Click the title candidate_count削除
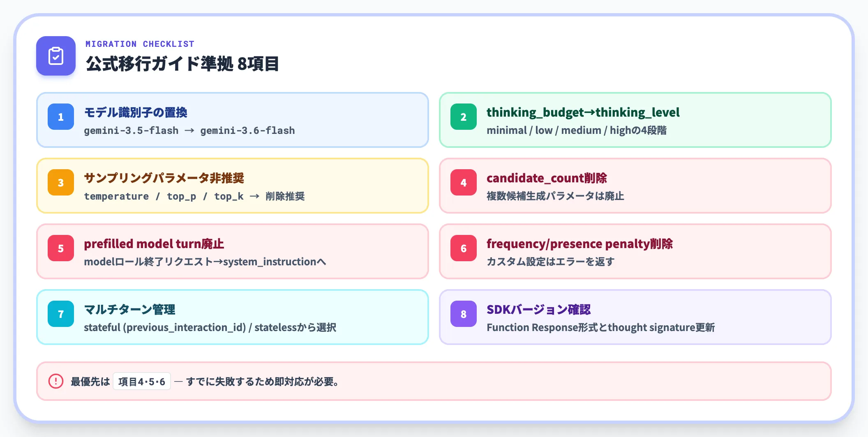Viewport: 868px width, 437px height. click(x=547, y=178)
